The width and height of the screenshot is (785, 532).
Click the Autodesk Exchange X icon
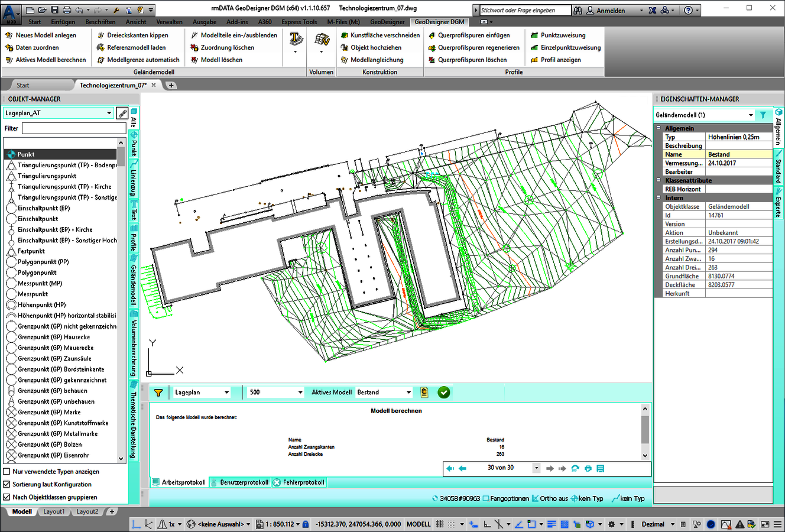tap(653, 11)
